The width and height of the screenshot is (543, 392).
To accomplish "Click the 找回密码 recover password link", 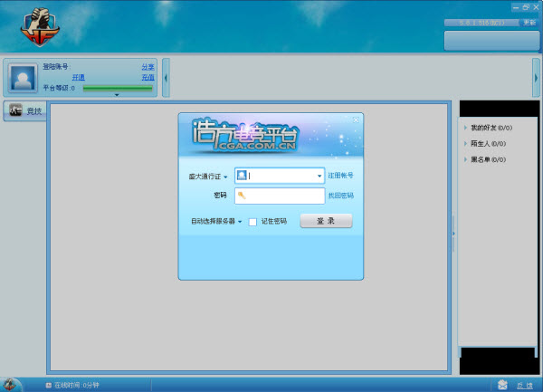I will [341, 196].
